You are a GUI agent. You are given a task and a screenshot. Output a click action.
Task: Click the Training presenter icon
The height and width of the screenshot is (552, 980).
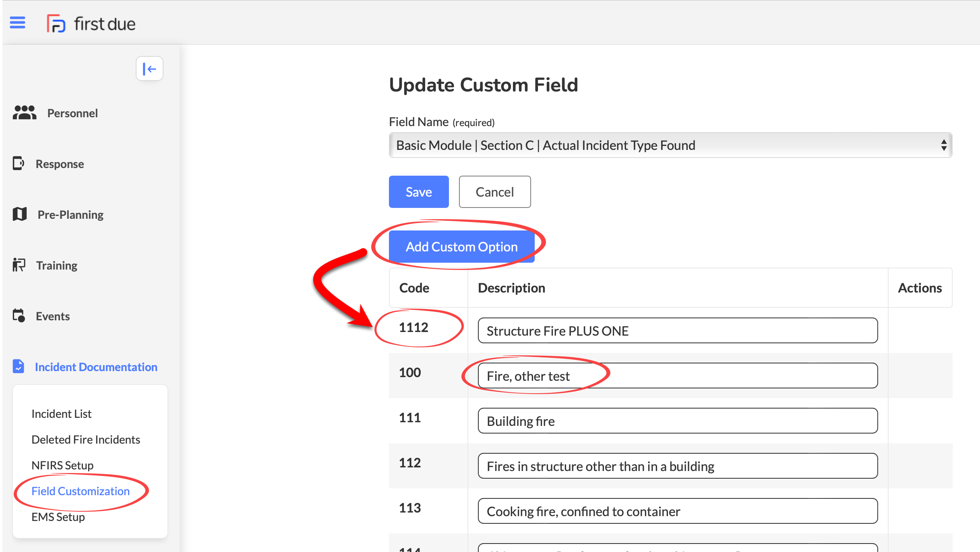click(x=19, y=265)
